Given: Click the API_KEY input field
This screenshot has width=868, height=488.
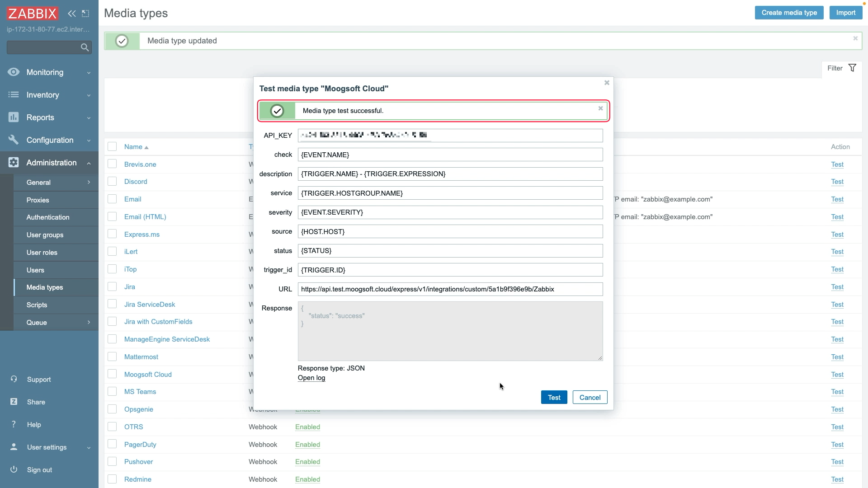Looking at the screenshot, I should coord(450,136).
